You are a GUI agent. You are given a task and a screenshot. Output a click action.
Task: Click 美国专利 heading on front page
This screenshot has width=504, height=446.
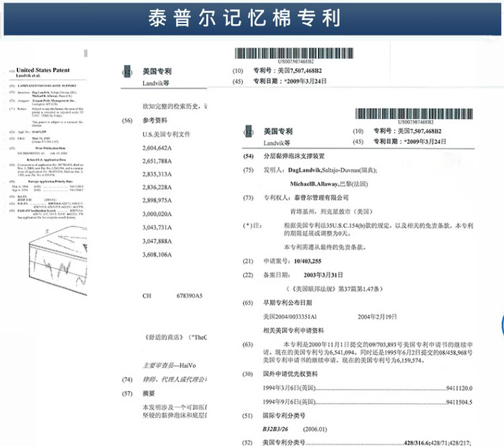tap(278, 131)
